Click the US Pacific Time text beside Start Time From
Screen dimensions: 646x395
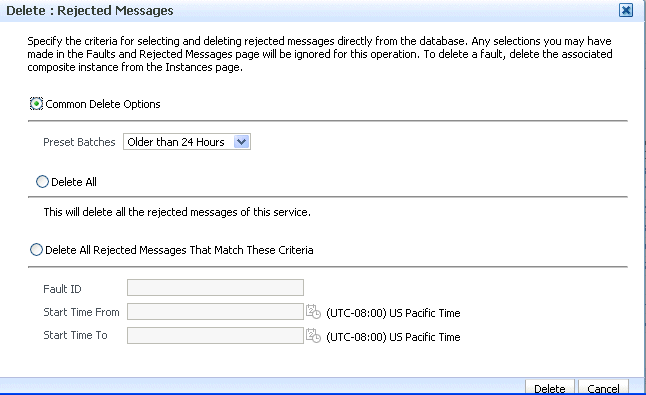[393, 313]
